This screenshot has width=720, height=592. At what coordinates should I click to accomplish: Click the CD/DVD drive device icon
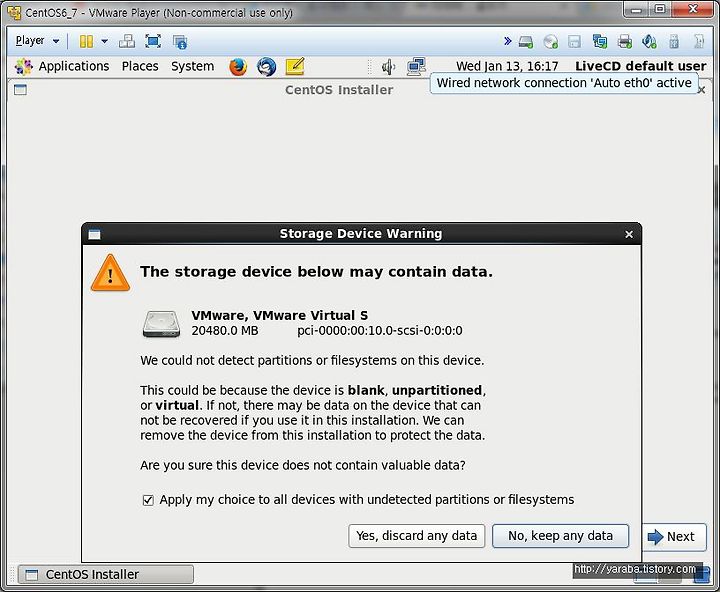pyautogui.click(x=550, y=42)
